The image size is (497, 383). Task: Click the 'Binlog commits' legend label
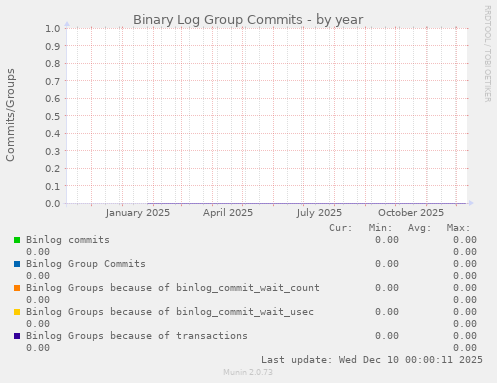(68, 240)
